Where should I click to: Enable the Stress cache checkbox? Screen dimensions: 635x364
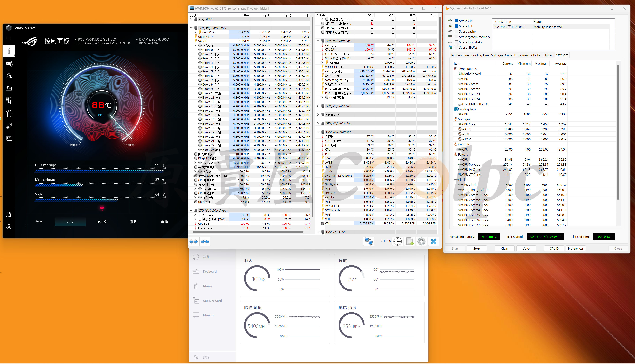point(456,31)
